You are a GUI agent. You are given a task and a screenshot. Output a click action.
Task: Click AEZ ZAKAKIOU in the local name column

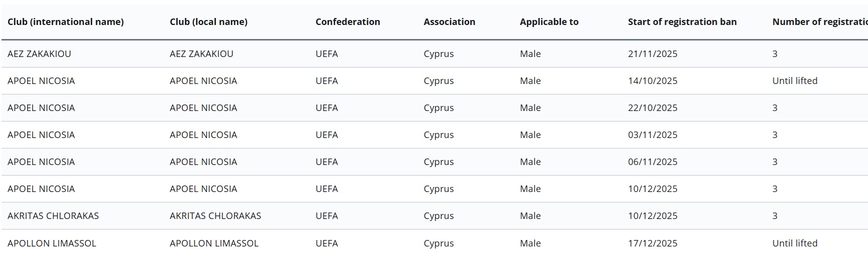click(201, 54)
